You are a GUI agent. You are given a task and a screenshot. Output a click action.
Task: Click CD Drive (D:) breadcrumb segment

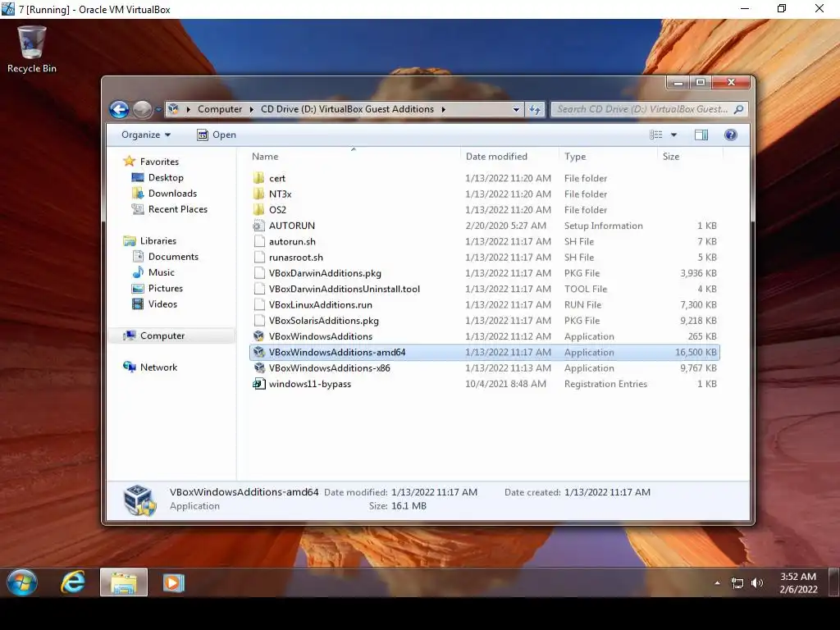point(347,109)
